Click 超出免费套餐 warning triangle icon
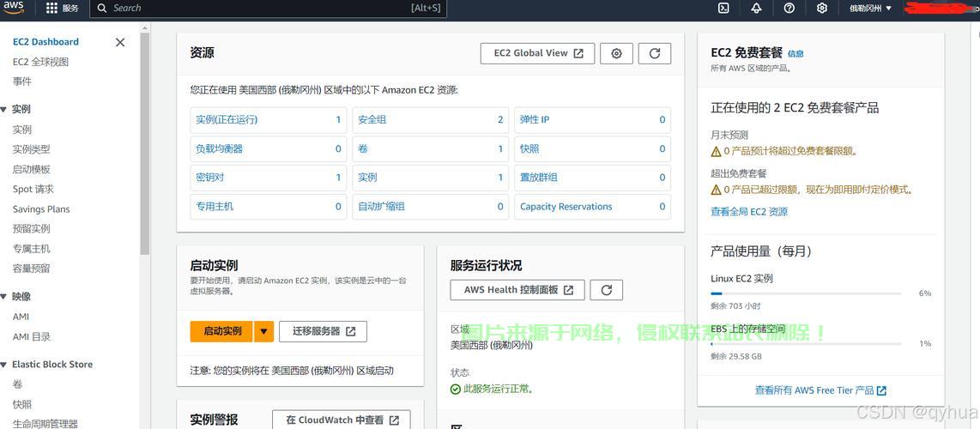The width and height of the screenshot is (980, 429). click(717, 190)
